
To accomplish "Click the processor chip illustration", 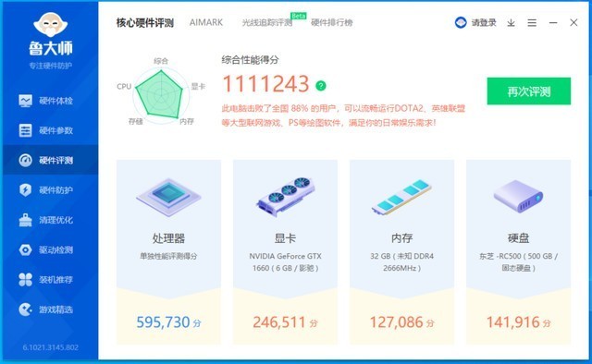I will point(168,197).
